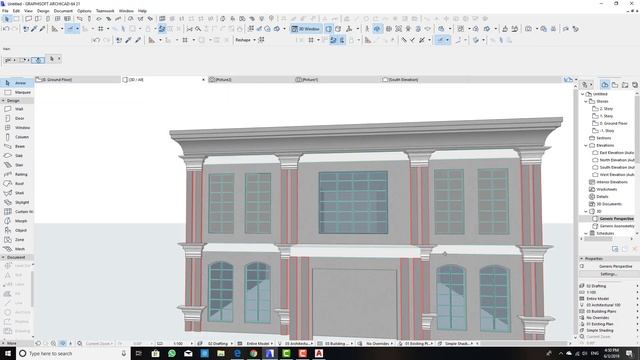
Task: Select the Arrow tool in toolbox
Action: tap(16, 83)
